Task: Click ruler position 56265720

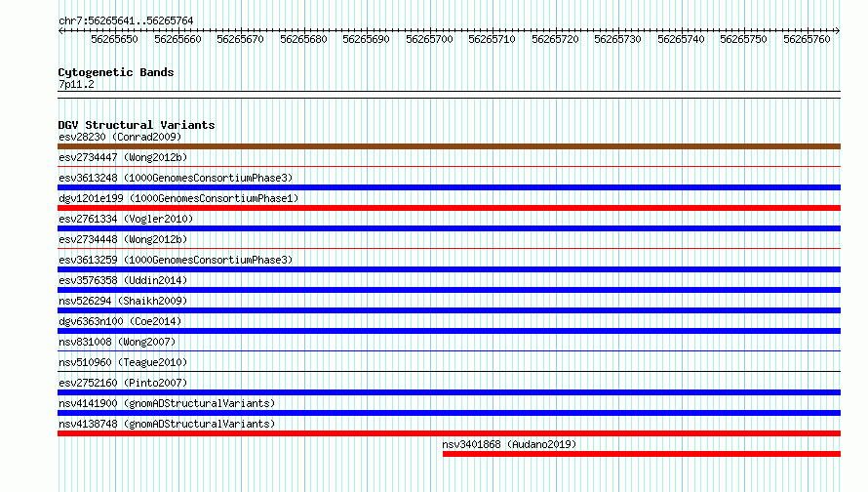Action: [x=555, y=39]
